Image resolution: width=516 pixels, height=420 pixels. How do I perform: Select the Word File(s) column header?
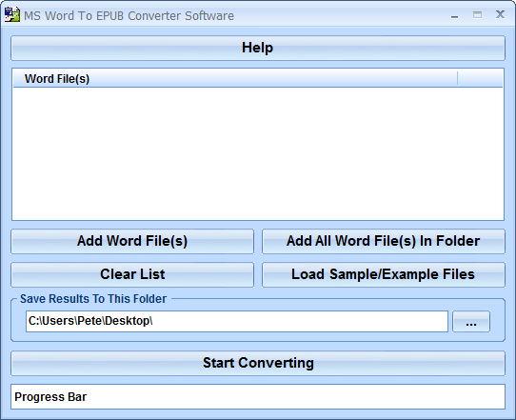point(235,79)
